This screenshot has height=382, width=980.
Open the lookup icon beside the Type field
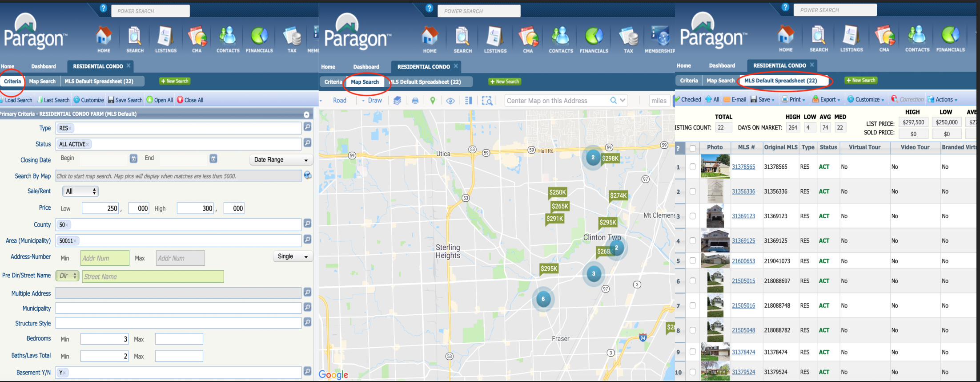[307, 127]
